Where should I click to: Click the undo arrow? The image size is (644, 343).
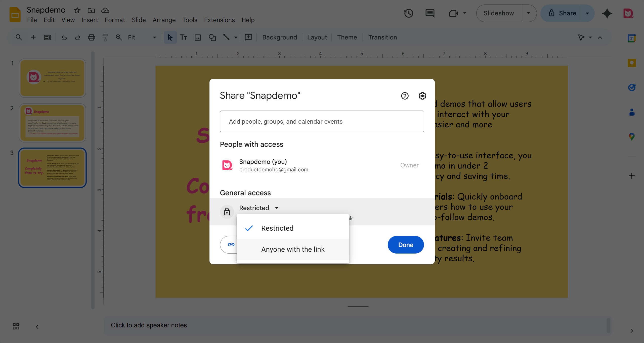pos(64,37)
